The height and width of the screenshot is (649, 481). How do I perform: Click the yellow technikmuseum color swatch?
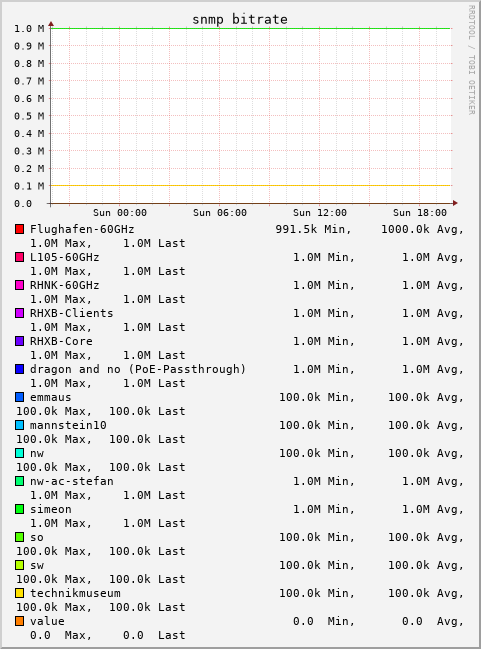pyautogui.click(x=19, y=593)
